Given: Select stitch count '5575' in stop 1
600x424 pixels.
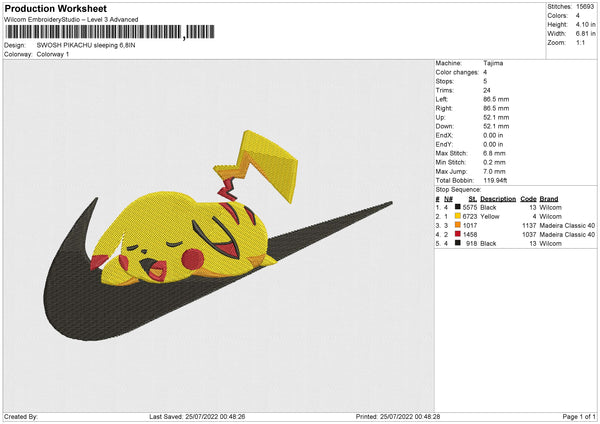Looking at the screenshot, I should point(470,207).
